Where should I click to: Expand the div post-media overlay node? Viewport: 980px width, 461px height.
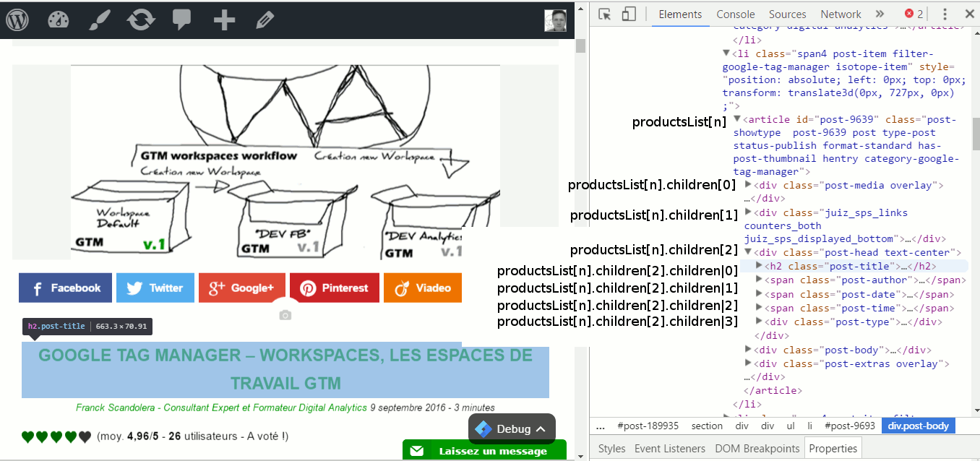coord(748,185)
